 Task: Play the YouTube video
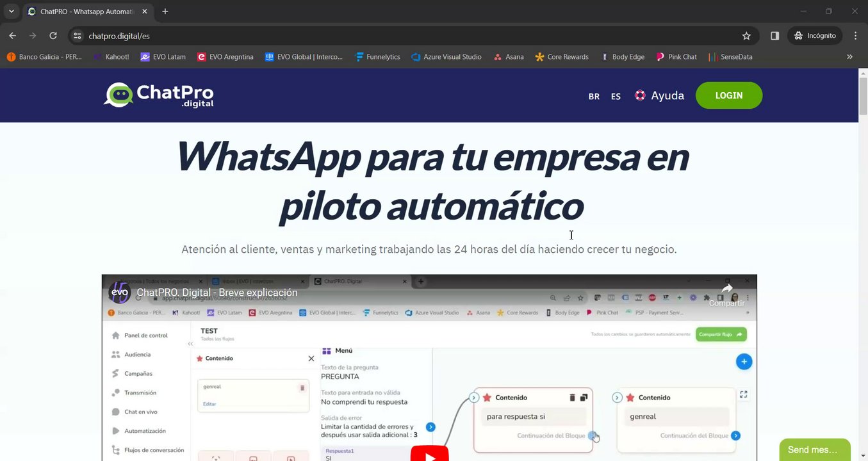[x=429, y=454]
